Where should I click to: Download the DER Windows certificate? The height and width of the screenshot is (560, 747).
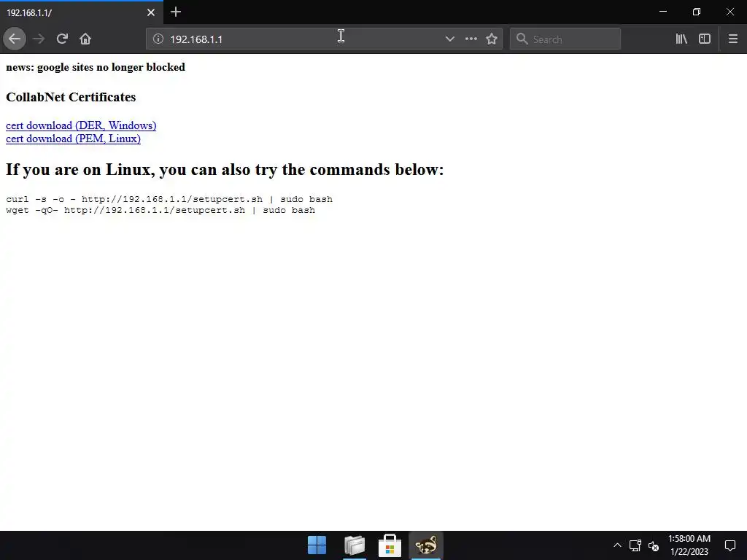(x=81, y=125)
